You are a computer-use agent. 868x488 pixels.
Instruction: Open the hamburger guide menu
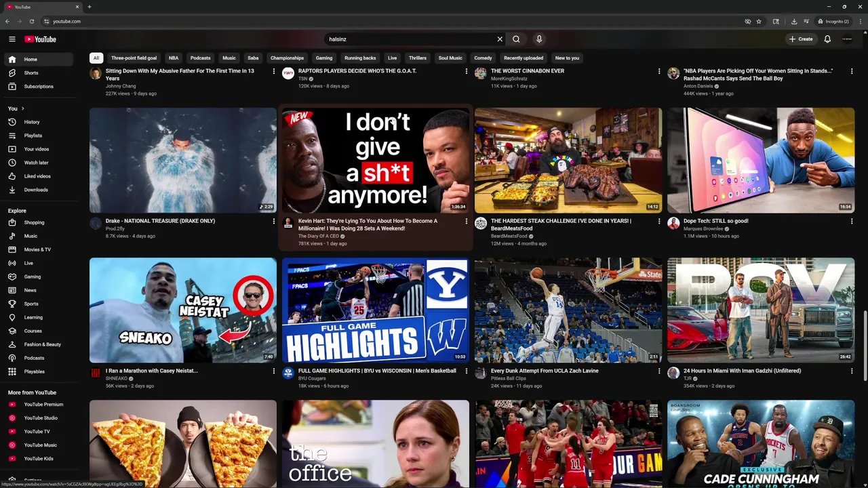pos(12,39)
